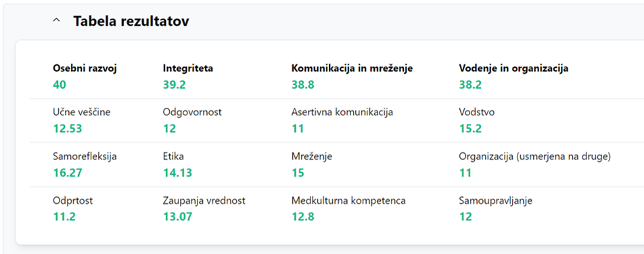This screenshot has height=254, width=644.
Task: Click the Vodstvo score 15.2
Action: (470, 129)
